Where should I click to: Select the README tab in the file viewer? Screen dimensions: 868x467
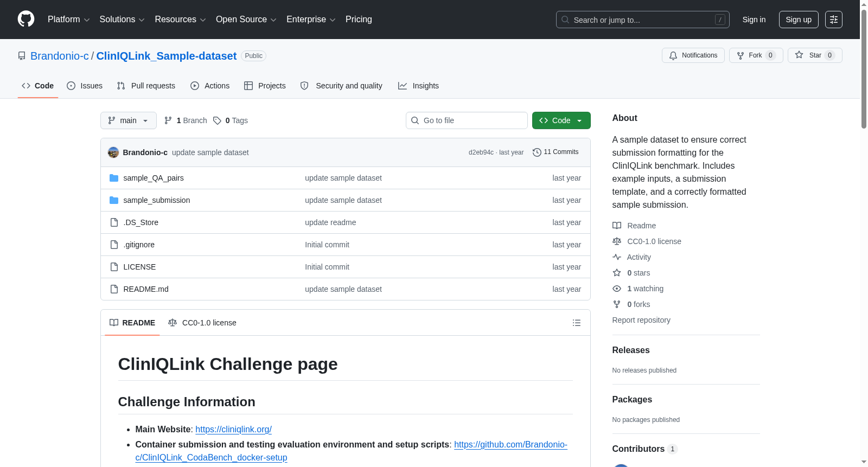[132, 323]
